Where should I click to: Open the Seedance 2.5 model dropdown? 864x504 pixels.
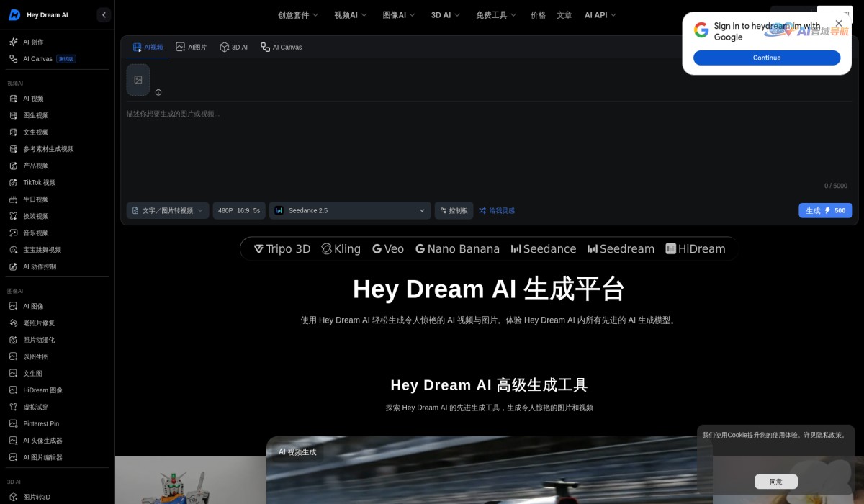point(350,210)
